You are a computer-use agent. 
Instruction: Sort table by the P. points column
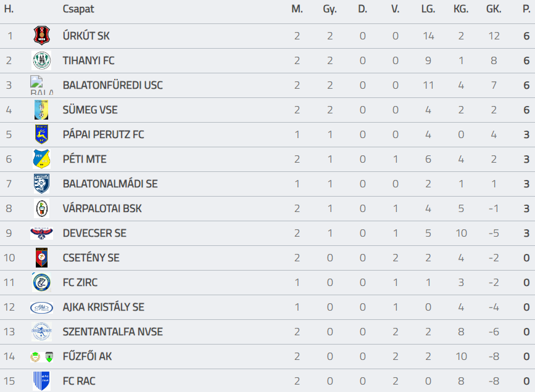tap(526, 9)
